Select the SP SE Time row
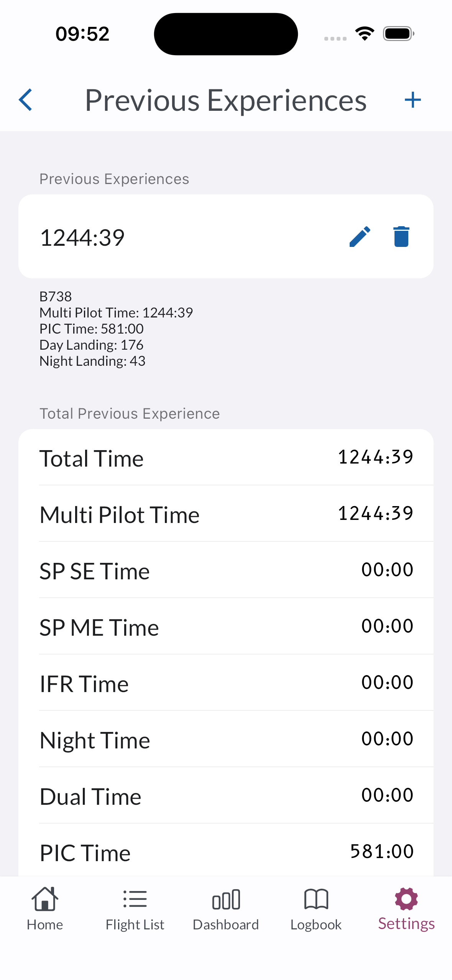The height and width of the screenshot is (980, 452). (226, 570)
